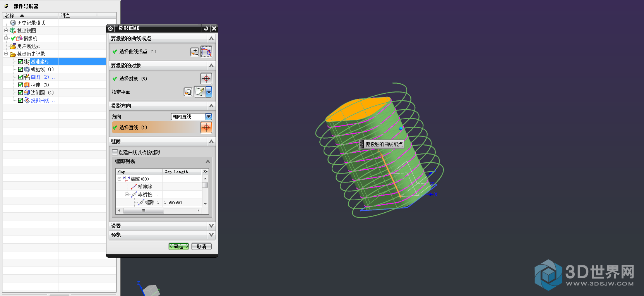Click the gap list vertical scrollbar thumb
The width and height of the screenshot is (644, 296).
[x=205, y=185]
